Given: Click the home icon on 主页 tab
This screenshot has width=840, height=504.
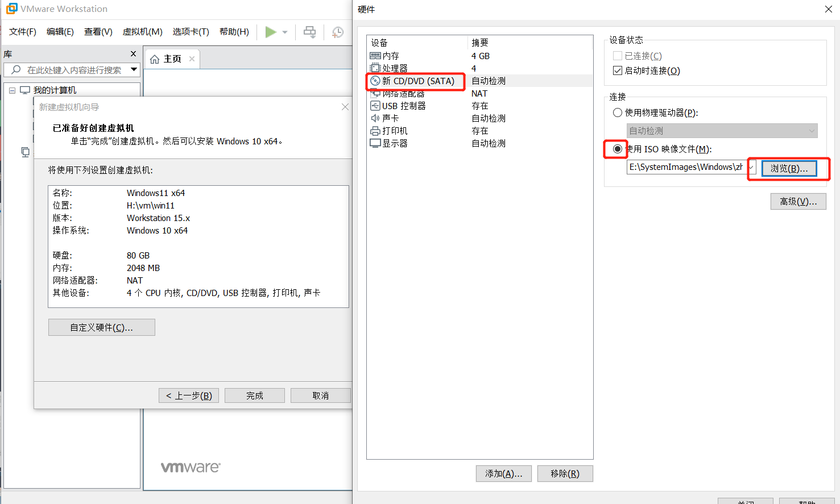Looking at the screenshot, I should tap(155, 59).
